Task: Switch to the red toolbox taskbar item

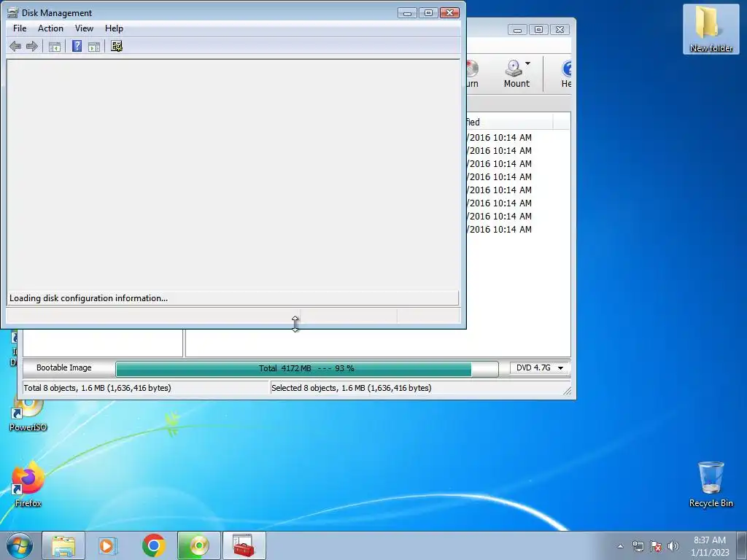Action: click(x=244, y=545)
